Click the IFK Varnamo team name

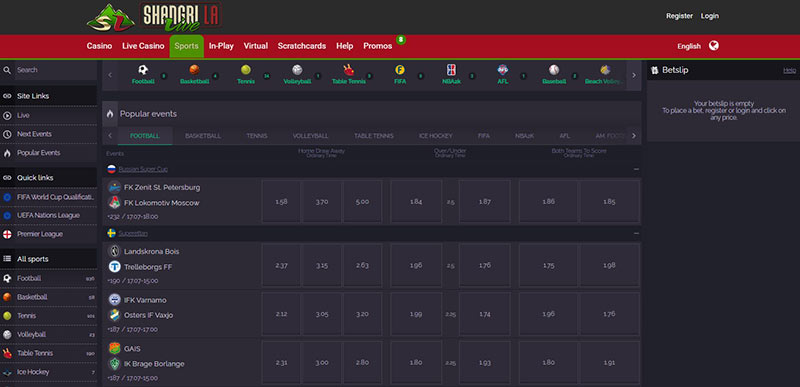tap(145, 300)
